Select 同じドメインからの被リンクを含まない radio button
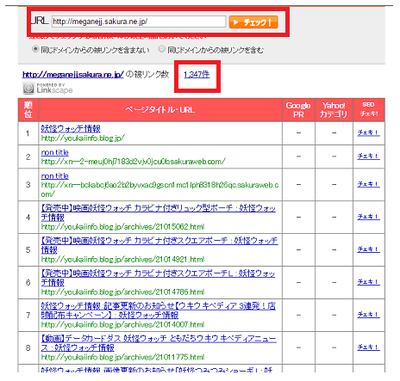The image size is (400, 381). pos(35,49)
